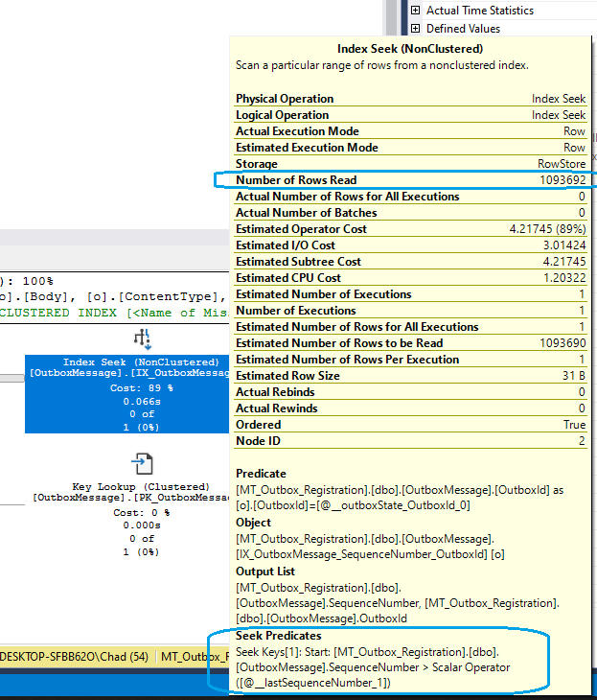Screen dimensions: 597x700
Task: Click the Logical Operation row
Action: pos(410,115)
